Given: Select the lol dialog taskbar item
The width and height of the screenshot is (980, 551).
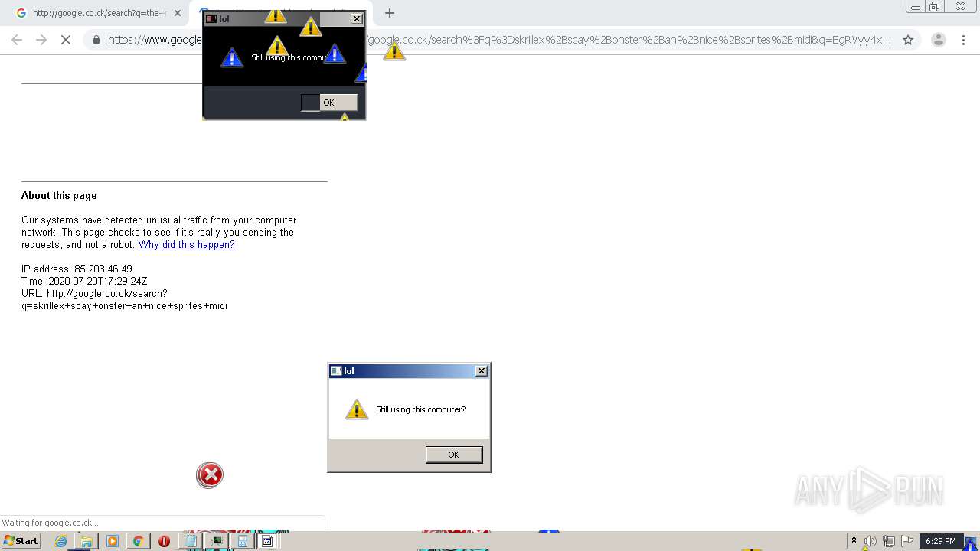Looking at the screenshot, I should coord(268,541).
